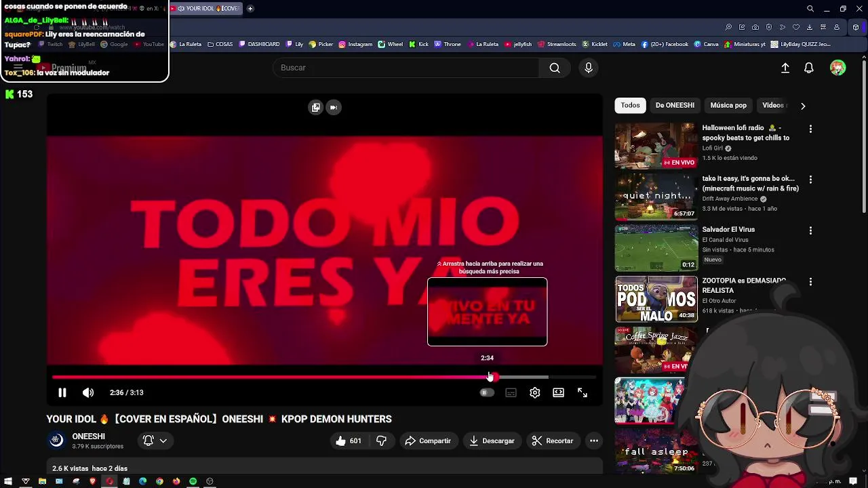The width and height of the screenshot is (868, 488).
Task: Click the ONEESHI channel avatar
Action: [x=56, y=441]
